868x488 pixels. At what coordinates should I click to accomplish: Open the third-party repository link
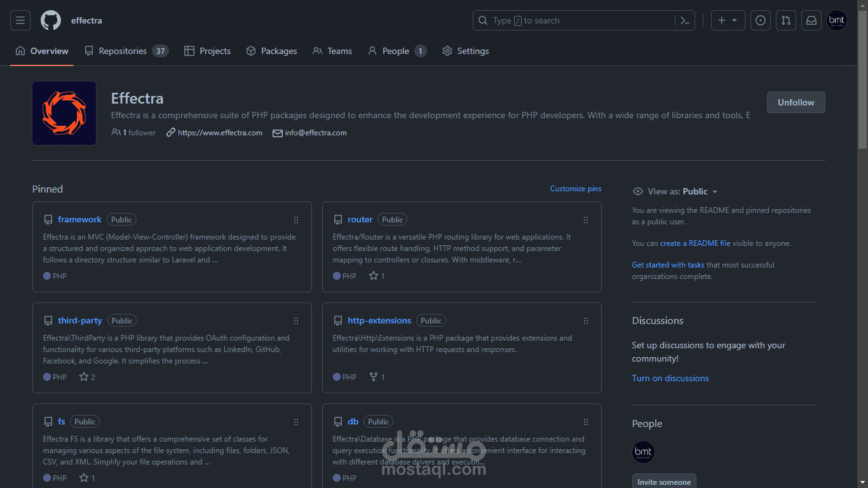[80, 321]
